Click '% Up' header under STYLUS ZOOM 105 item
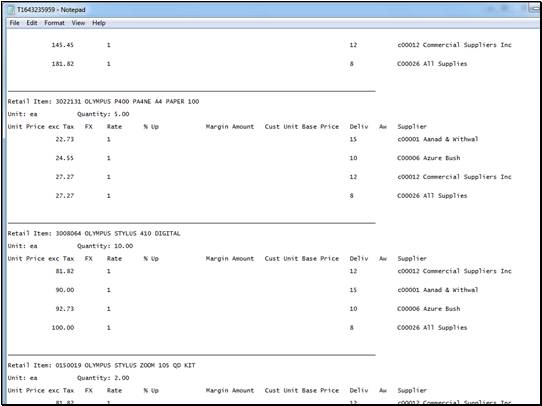542x406 pixels. coord(151,390)
